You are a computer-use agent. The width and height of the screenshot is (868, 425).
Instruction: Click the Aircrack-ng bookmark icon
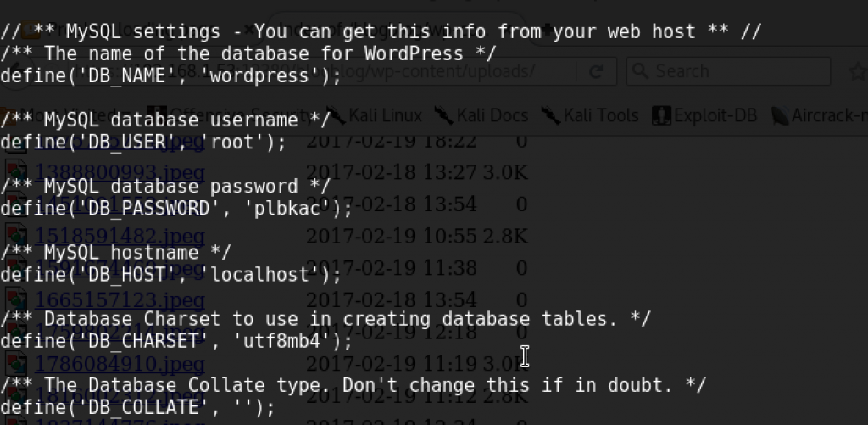click(x=777, y=115)
